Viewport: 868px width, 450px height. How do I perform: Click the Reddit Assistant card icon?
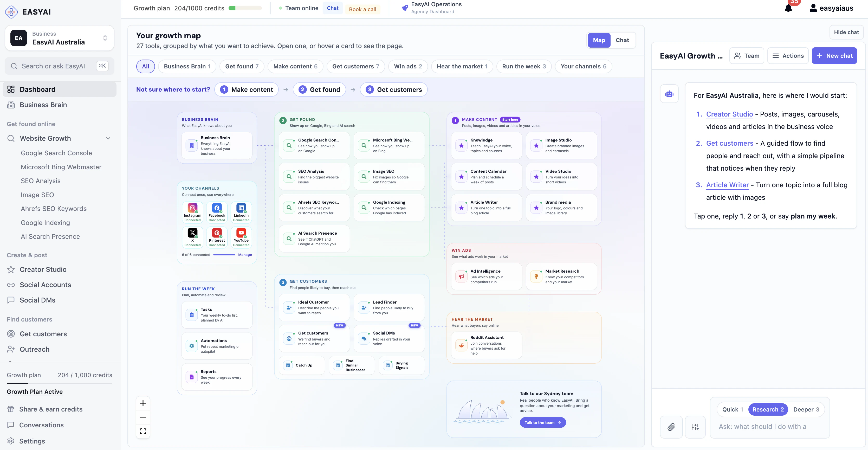(x=461, y=345)
